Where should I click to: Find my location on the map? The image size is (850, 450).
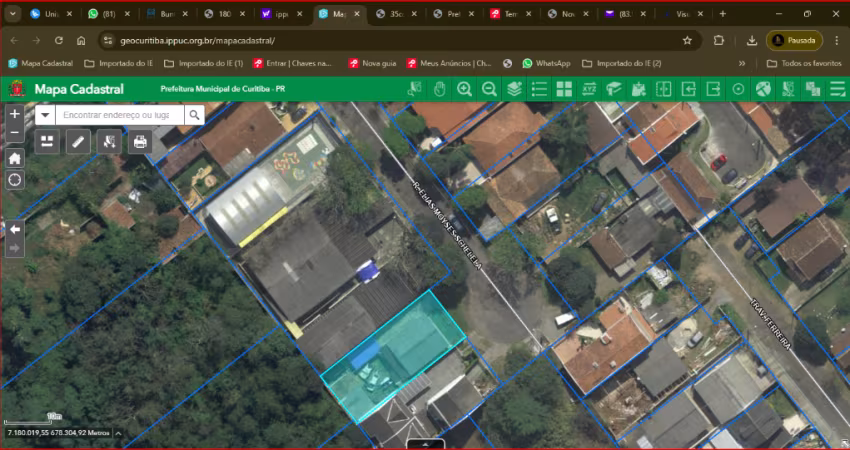point(15,179)
